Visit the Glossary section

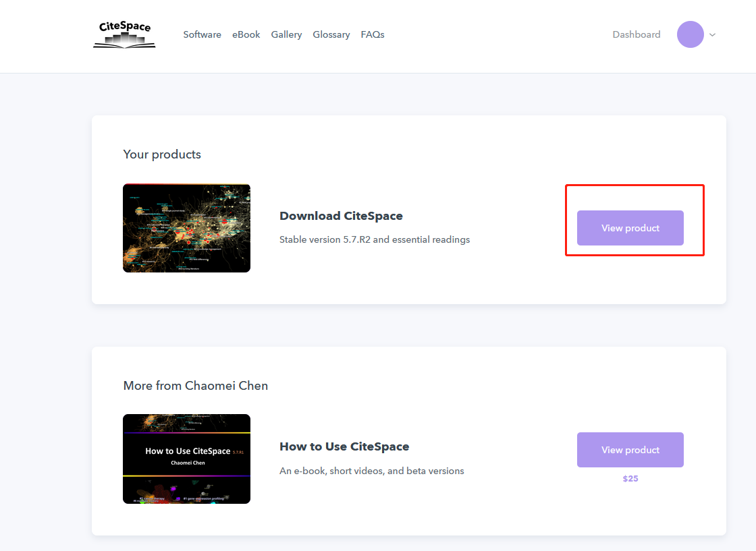tap(331, 34)
